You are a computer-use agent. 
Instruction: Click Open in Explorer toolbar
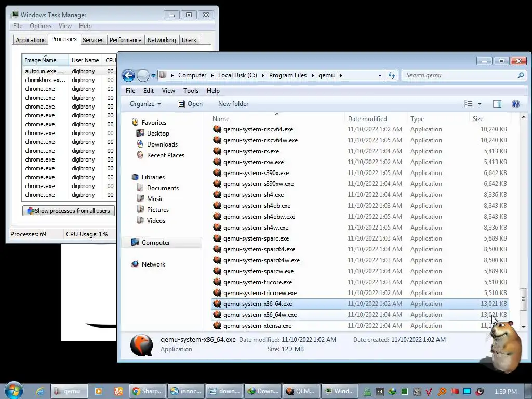[190, 104]
